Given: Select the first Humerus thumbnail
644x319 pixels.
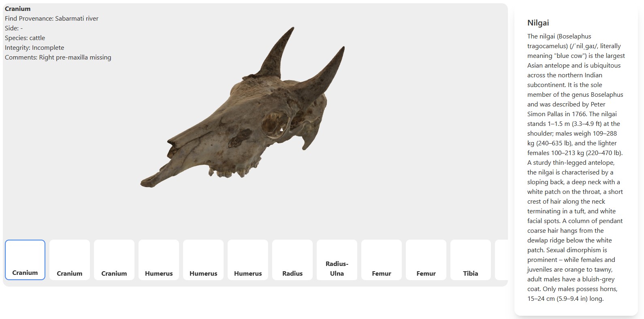Looking at the screenshot, I should point(159,260).
